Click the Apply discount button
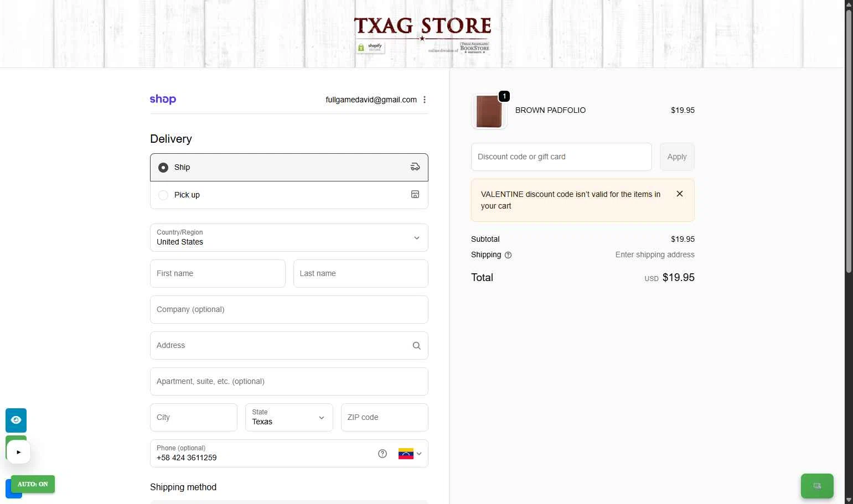The height and width of the screenshot is (504, 853). [x=677, y=157]
